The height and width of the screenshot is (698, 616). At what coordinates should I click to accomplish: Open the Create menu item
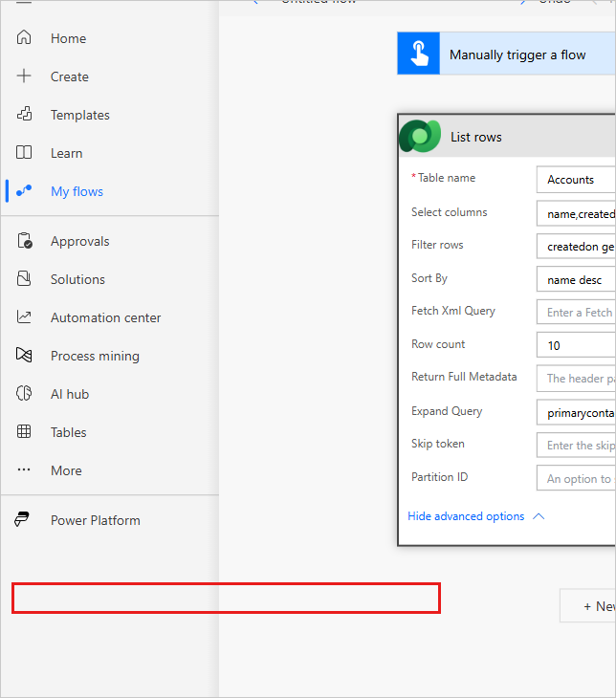(70, 76)
